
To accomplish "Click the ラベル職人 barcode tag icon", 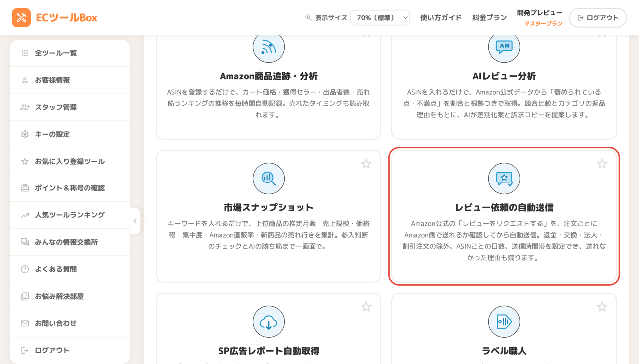I will 504,322.
